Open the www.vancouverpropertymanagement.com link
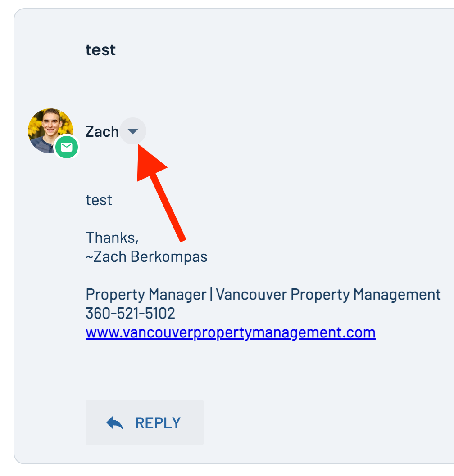454x476 pixels. click(x=231, y=333)
